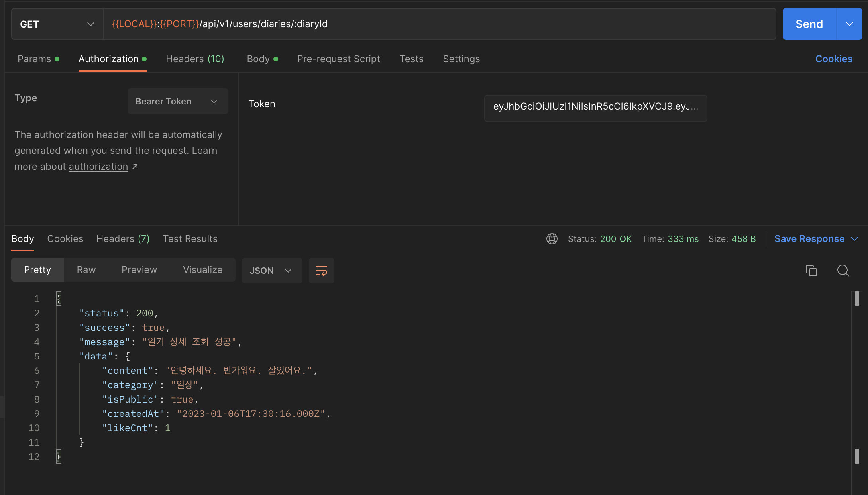Open the response Headers (7) tab
The width and height of the screenshot is (868, 495).
coord(123,239)
